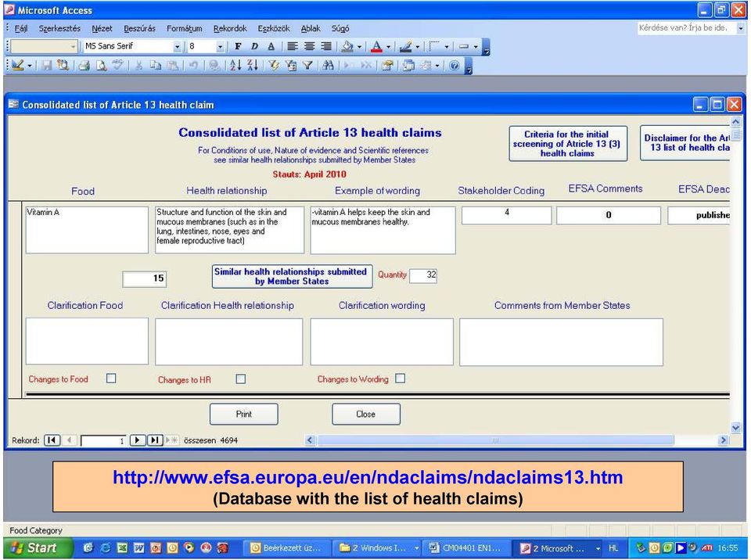
Task: Sort ascending A to Z
Action: pos(235,65)
